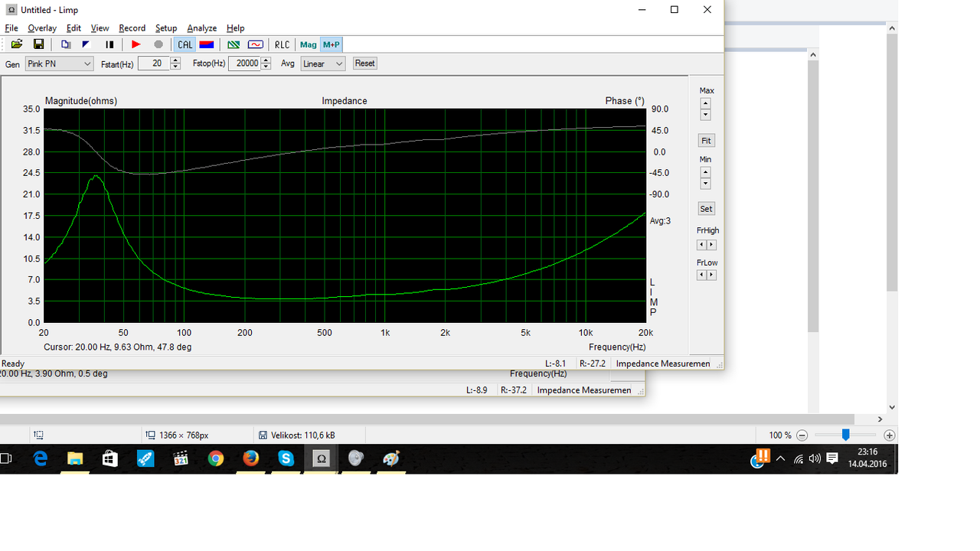Click the gray stop circle icon

[158, 44]
